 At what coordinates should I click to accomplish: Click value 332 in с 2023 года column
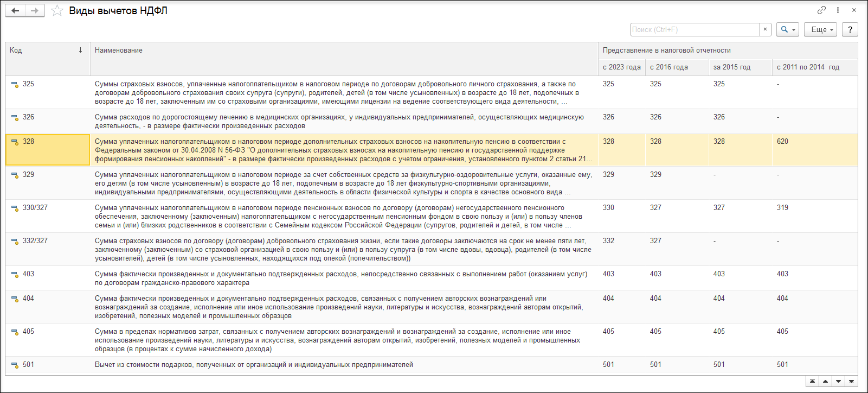pos(608,241)
